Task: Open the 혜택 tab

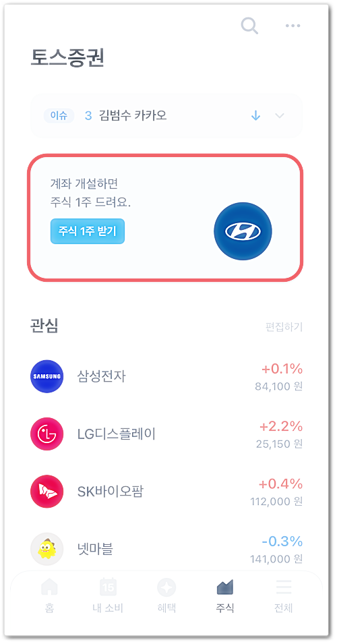Action: tap(166, 595)
